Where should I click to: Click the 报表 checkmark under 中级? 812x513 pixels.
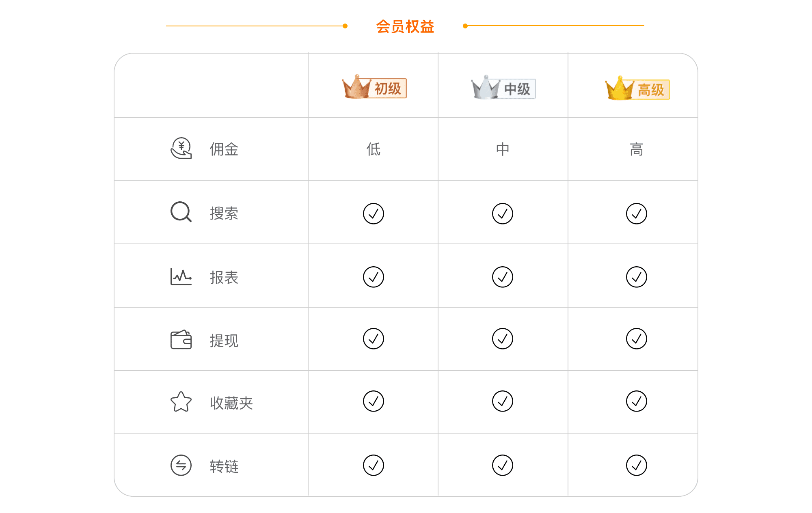tap(502, 277)
